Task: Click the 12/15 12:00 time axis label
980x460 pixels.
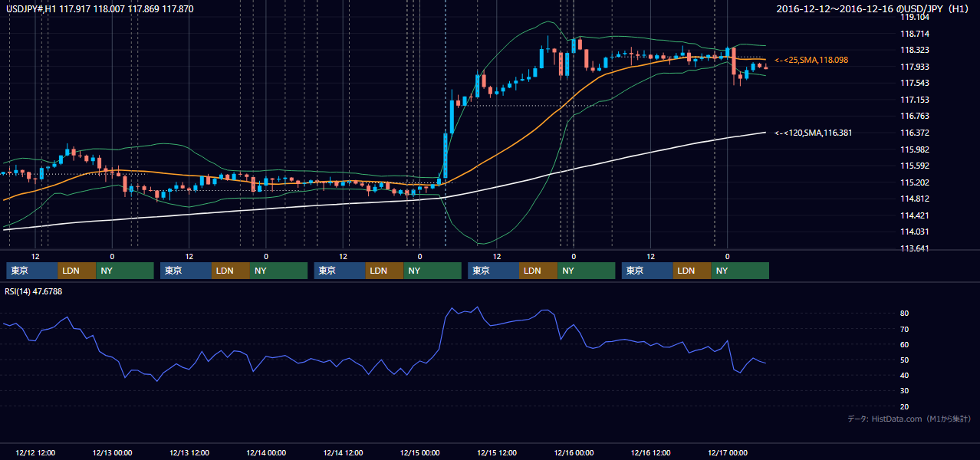Action: [x=498, y=452]
